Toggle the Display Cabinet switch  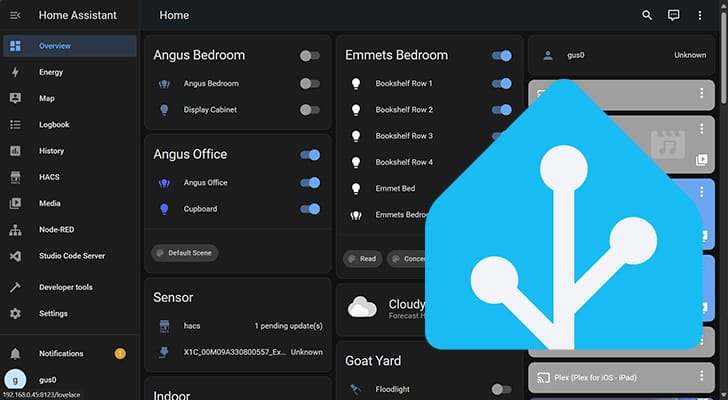pos(310,110)
